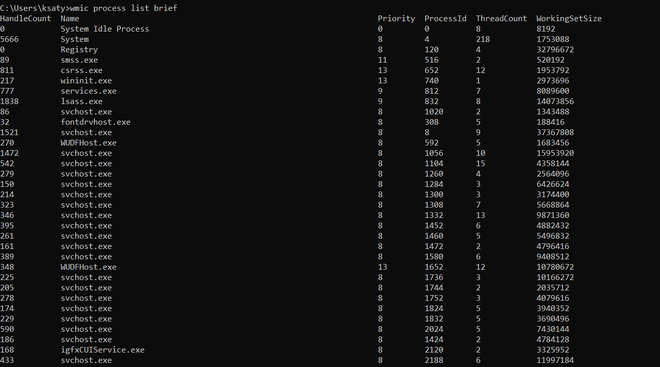Click the process ID 2188
Viewport: 660px width, 367px height.
[x=434, y=360]
